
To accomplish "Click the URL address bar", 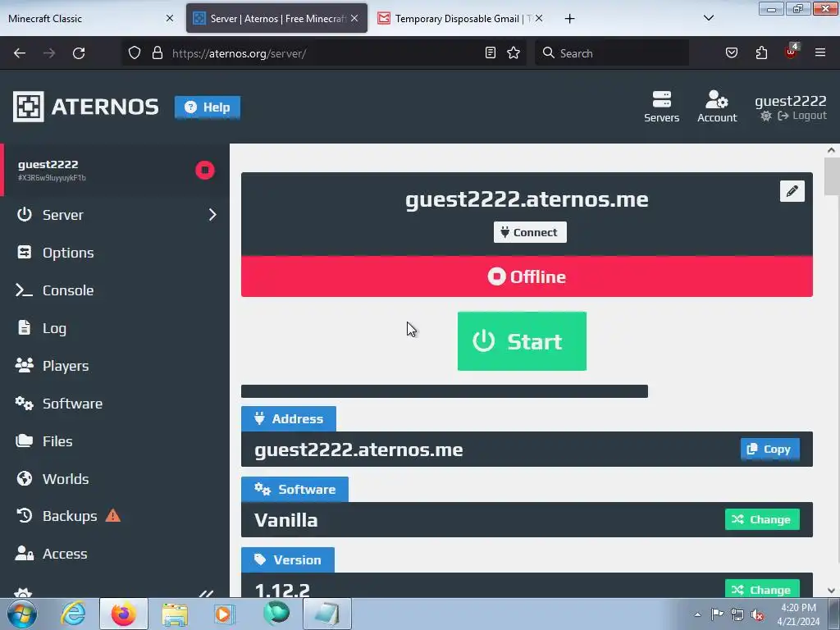I will [x=324, y=53].
